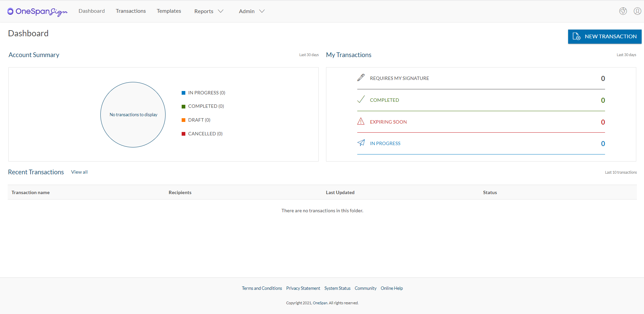Start a New Transaction
Screen dimensions: 644x314
(605, 37)
